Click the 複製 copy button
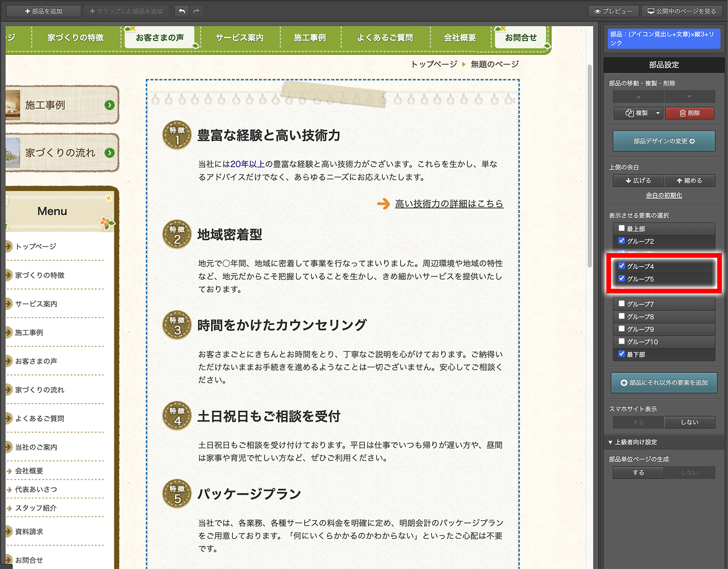 point(636,113)
